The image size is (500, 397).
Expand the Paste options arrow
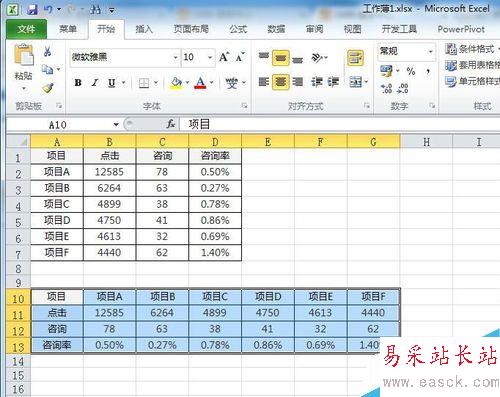coord(24,89)
